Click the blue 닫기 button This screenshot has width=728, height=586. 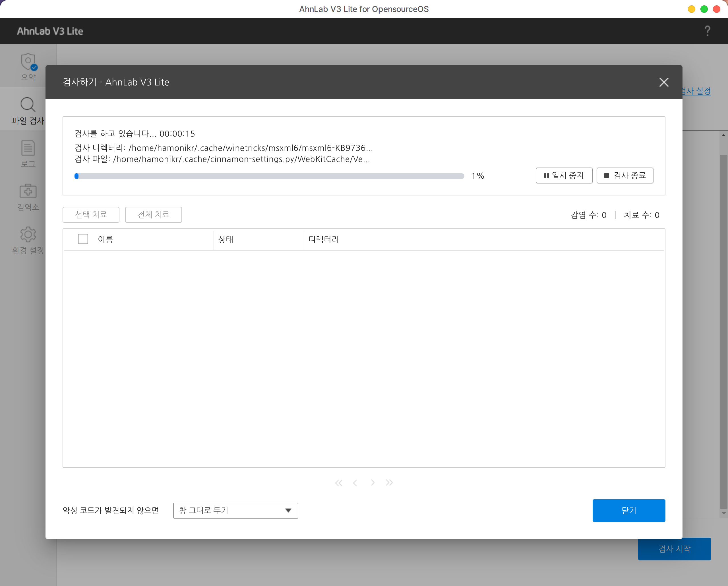click(629, 511)
